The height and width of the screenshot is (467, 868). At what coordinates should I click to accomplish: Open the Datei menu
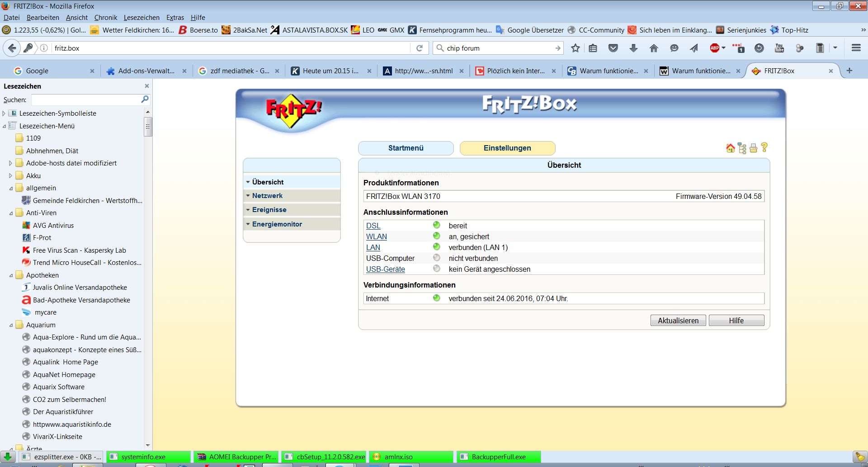[x=11, y=18]
